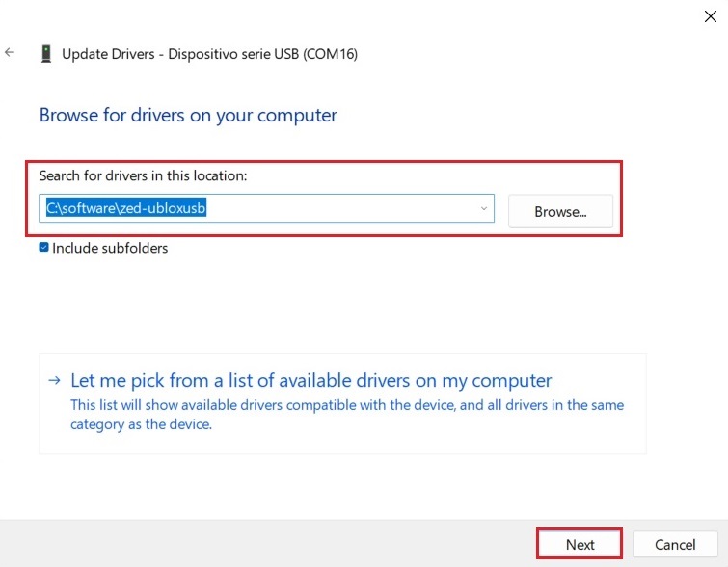Click the Search for drivers in this location label
The height and width of the screenshot is (567, 728).
[x=143, y=175]
